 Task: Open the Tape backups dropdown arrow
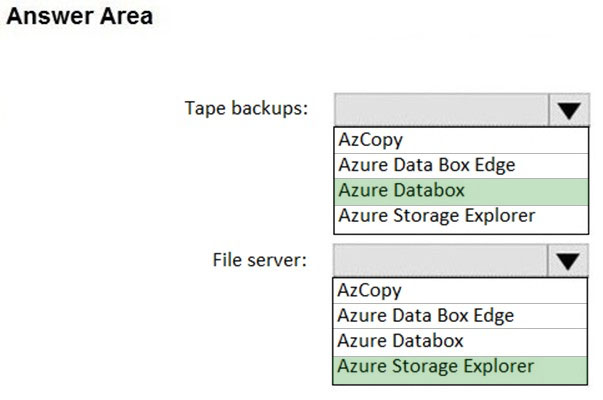pos(569,110)
